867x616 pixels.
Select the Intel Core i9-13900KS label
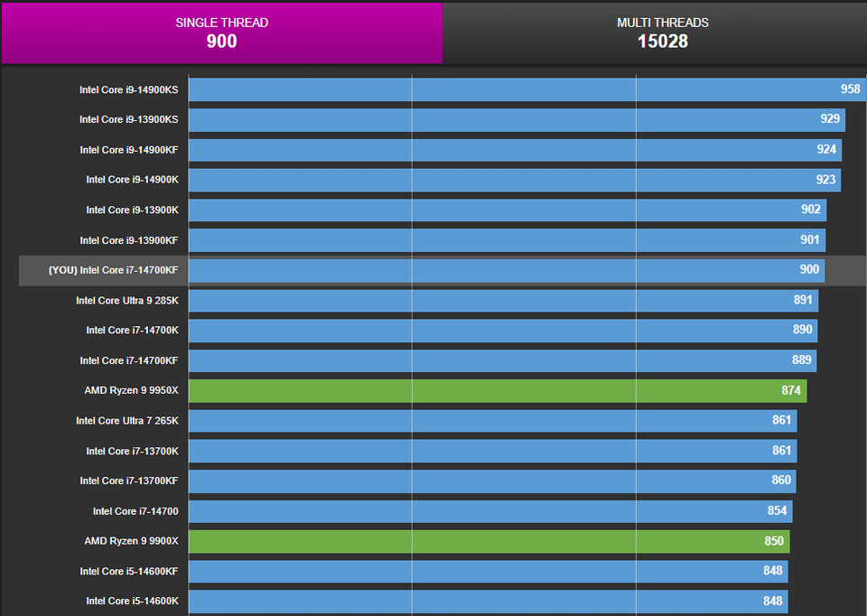click(x=129, y=119)
